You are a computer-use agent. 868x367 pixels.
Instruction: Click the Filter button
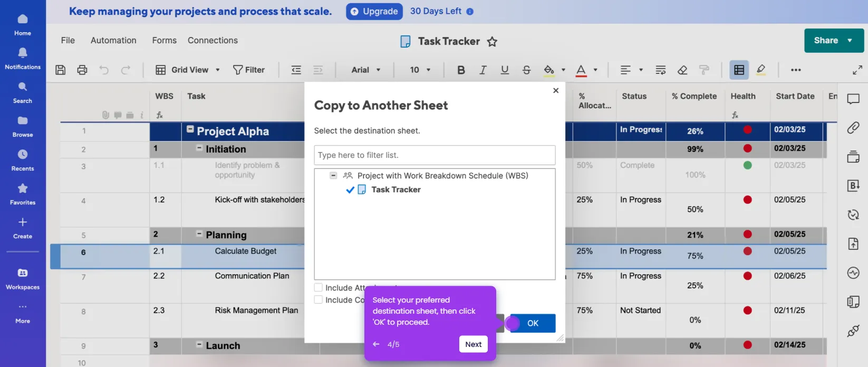coord(249,70)
